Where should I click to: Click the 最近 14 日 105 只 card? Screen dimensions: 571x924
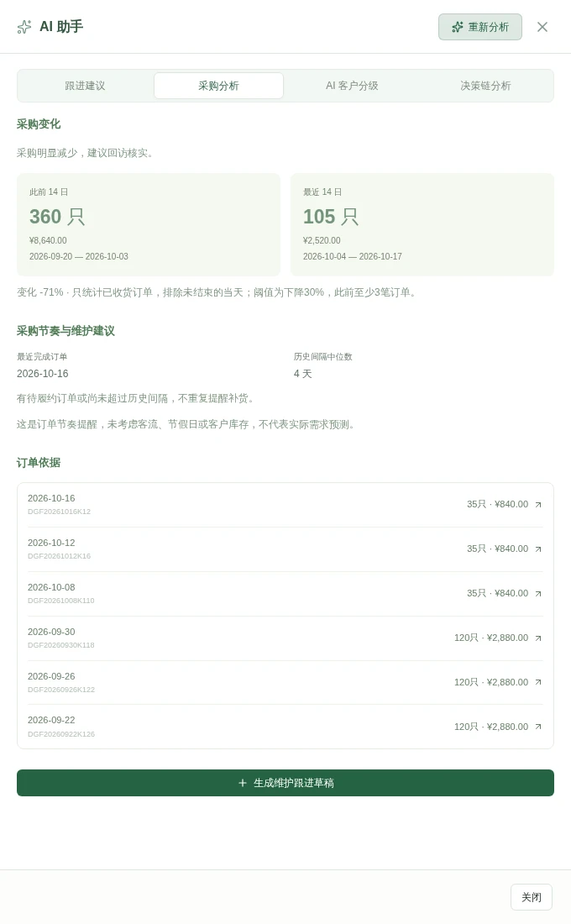(x=422, y=224)
